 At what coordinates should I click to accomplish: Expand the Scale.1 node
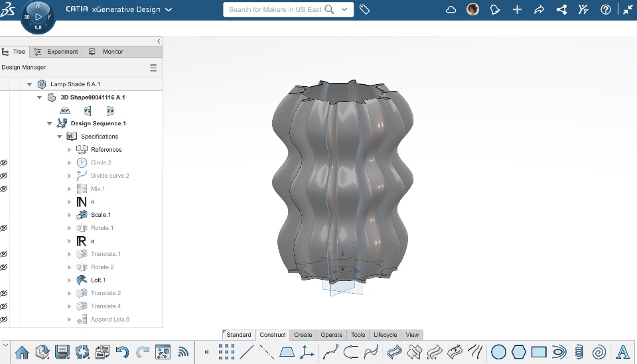pyautogui.click(x=69, y=215)
